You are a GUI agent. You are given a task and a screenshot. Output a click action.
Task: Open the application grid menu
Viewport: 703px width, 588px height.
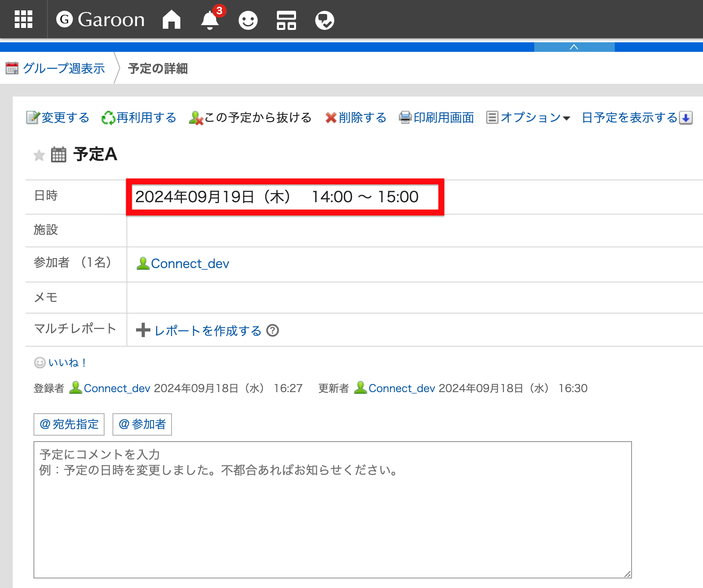[24, 20]
